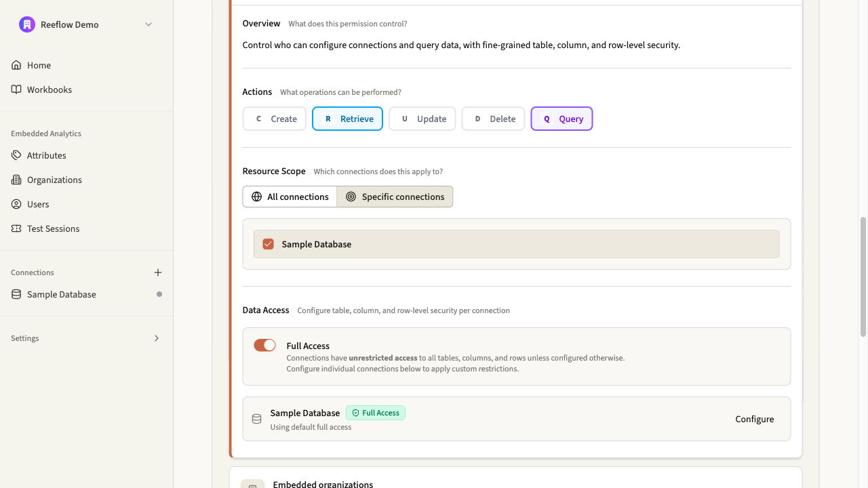The height and width of the screenshot is (488, 868).
Task: Select the Query action
Action: point(561,119)
